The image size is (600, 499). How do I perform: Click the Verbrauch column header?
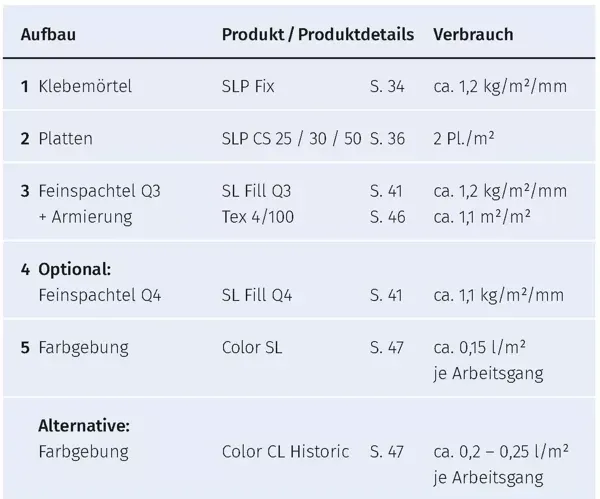point(473,34)
